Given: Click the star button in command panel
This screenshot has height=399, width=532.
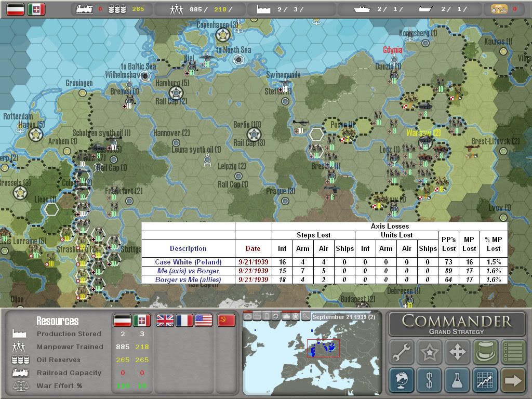Looking at the screenshot, I should (429, 352).
